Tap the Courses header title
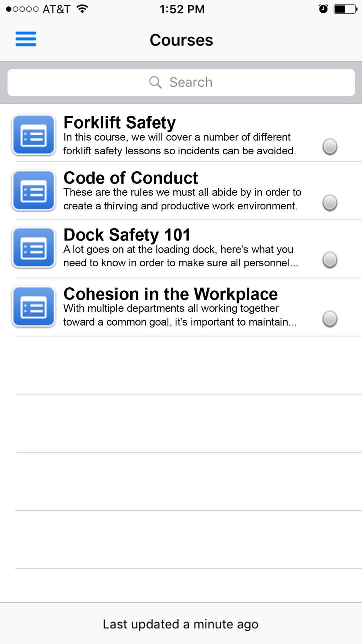362x644 pixels. [181, 40]
